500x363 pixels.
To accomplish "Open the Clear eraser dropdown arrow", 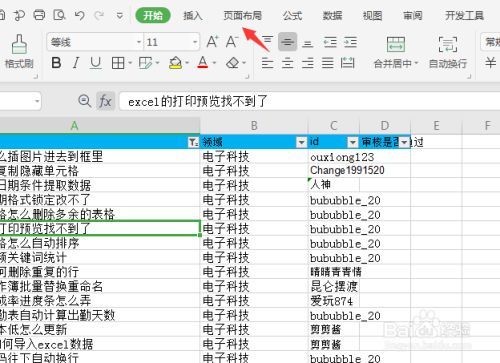I will [244, 63].
